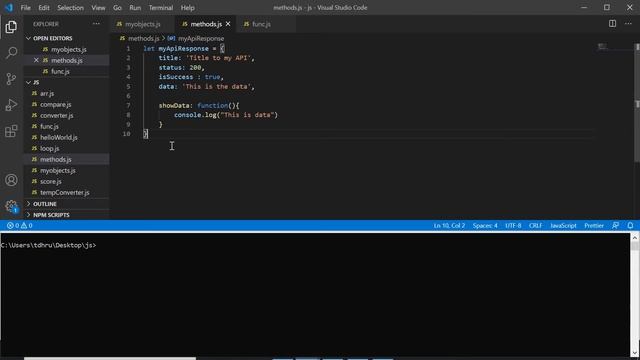
Task: Open editor More Actions ellipsis
Action: click(628, 24)
